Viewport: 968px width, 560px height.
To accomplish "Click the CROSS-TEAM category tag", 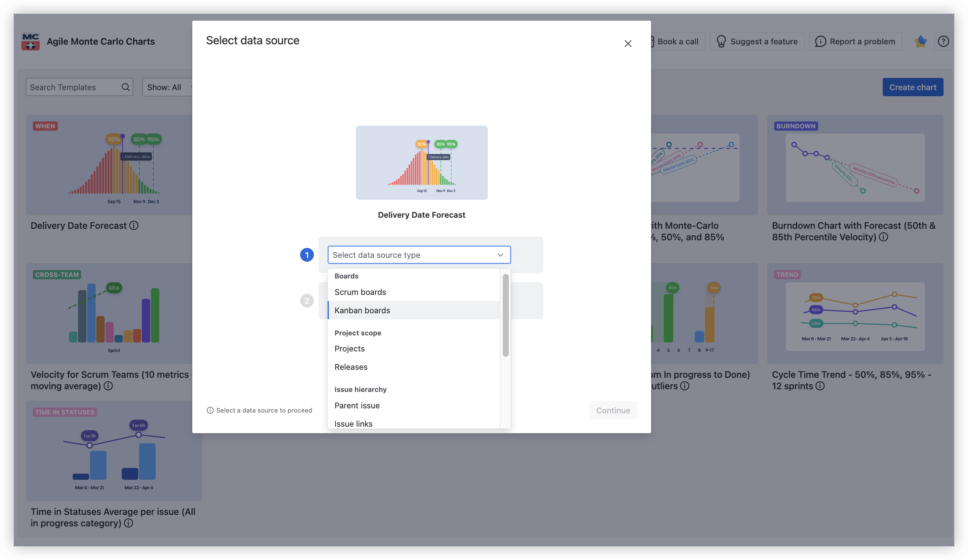I will point(57,275).
